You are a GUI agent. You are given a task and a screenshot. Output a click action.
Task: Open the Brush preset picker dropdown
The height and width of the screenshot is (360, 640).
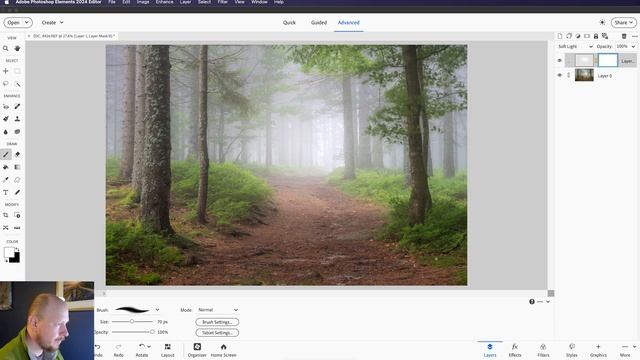click(x=157, y=310)
